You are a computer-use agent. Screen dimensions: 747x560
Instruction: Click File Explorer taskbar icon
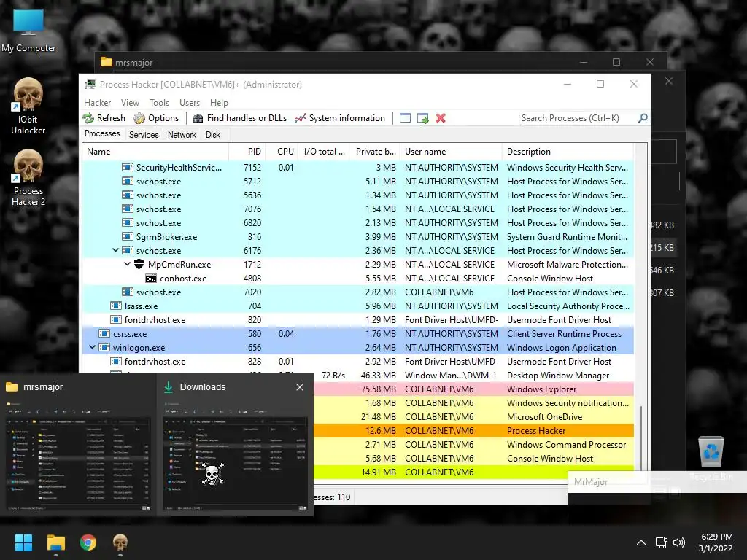(x=55, y=542)
